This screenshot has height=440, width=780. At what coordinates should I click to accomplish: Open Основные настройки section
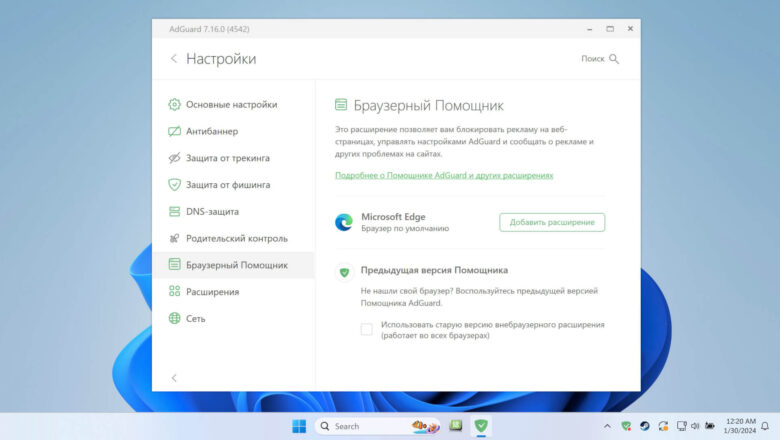pos(231,104)
